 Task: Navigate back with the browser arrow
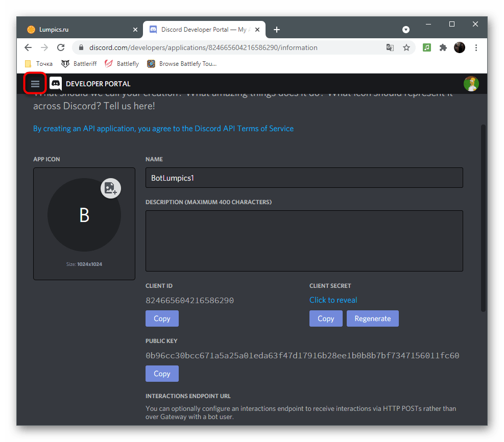(28, 47)
